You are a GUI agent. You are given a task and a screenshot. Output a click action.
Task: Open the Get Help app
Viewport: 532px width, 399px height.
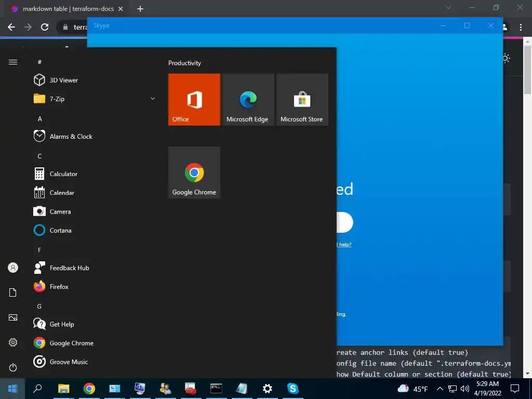tap(95, 324)
